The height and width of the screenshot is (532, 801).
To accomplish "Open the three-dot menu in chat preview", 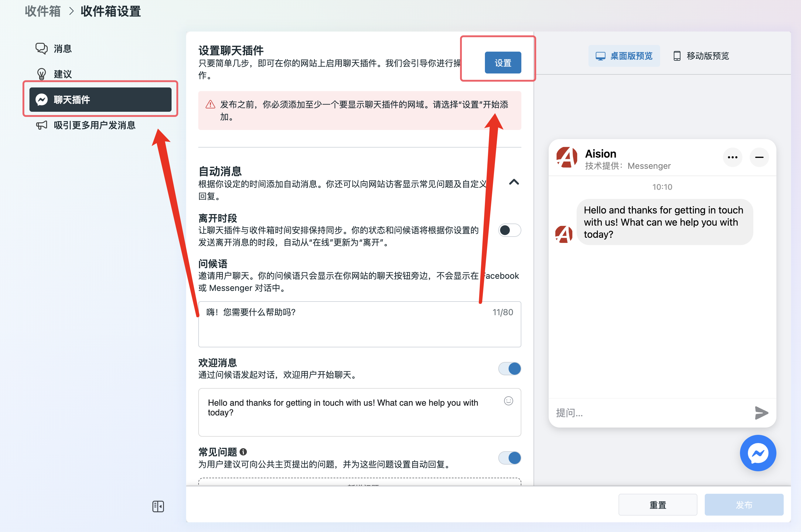I will (x=732, y=157).
